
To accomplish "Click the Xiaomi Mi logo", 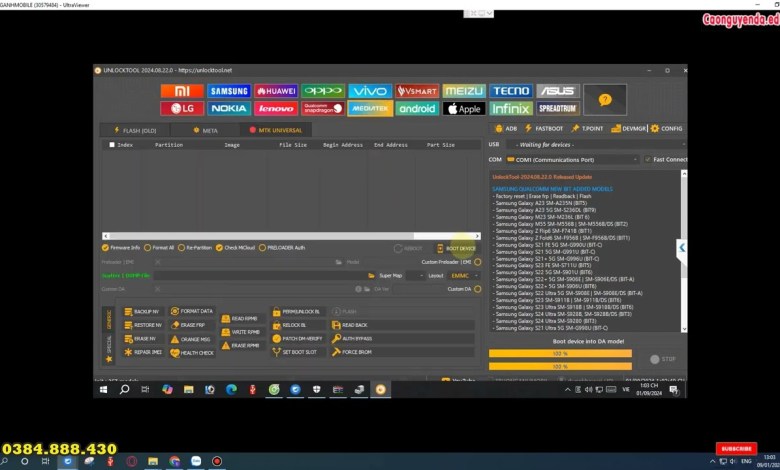I will point(182,91).
